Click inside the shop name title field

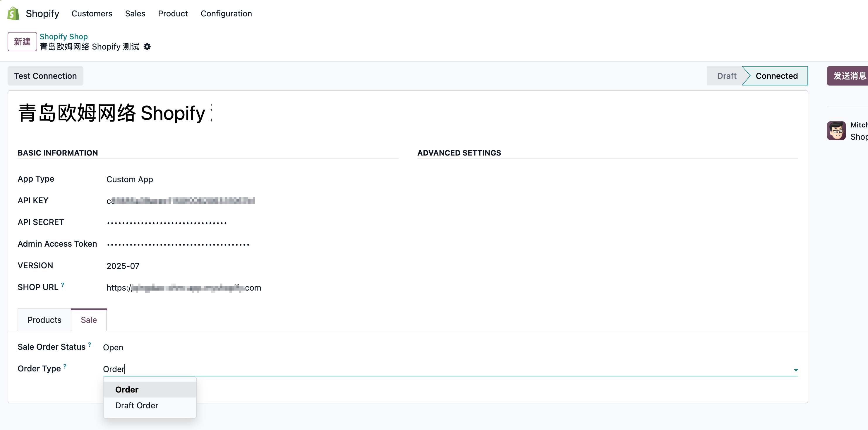pyautogui.click(x=114, y=113)
